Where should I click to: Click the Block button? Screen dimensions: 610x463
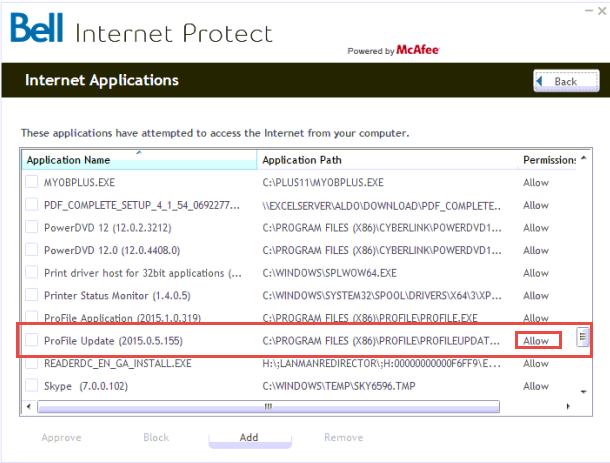coord(156,438)
